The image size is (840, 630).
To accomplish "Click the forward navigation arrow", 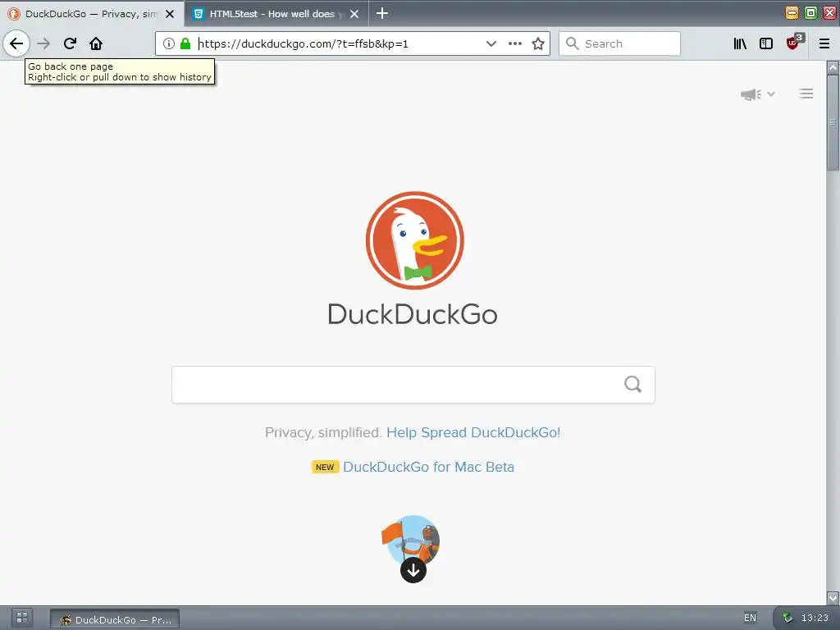I will point(44,43).
